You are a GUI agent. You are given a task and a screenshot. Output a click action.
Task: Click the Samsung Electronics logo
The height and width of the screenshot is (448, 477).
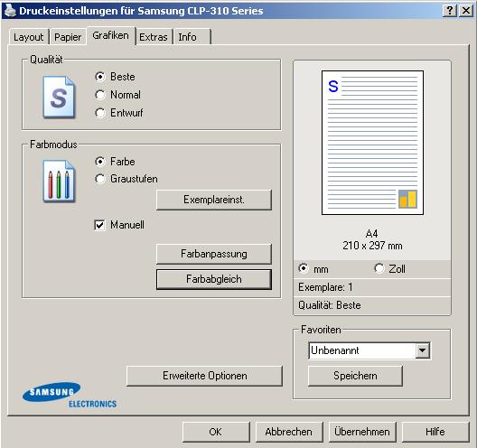pyautogui.click(x=70, y=395)
